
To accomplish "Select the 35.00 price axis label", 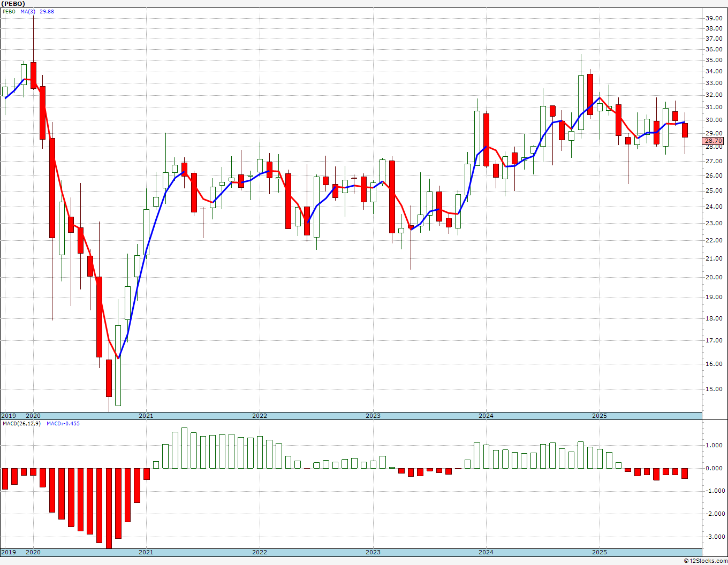I will (714, 60).
